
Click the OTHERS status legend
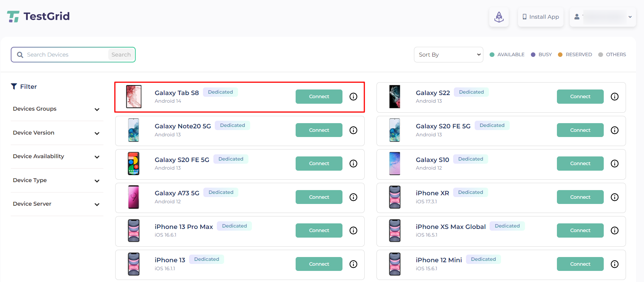click(612, 54)
